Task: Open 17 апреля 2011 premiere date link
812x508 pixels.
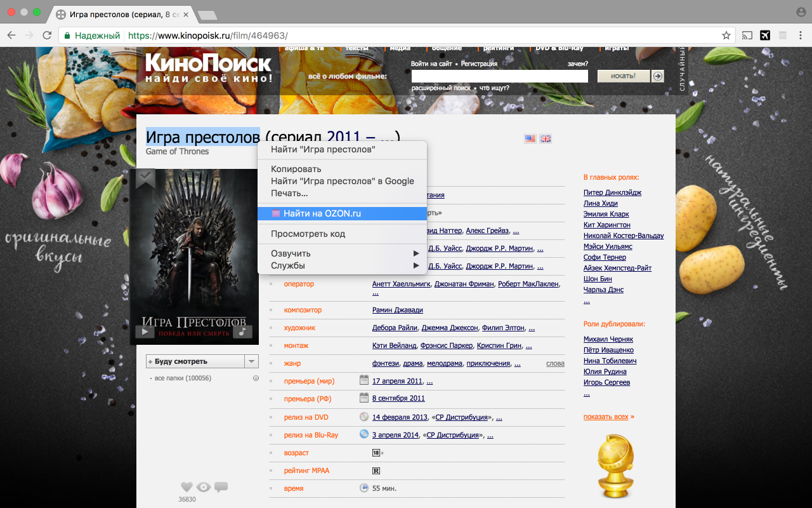Action: tap(397, 381)
